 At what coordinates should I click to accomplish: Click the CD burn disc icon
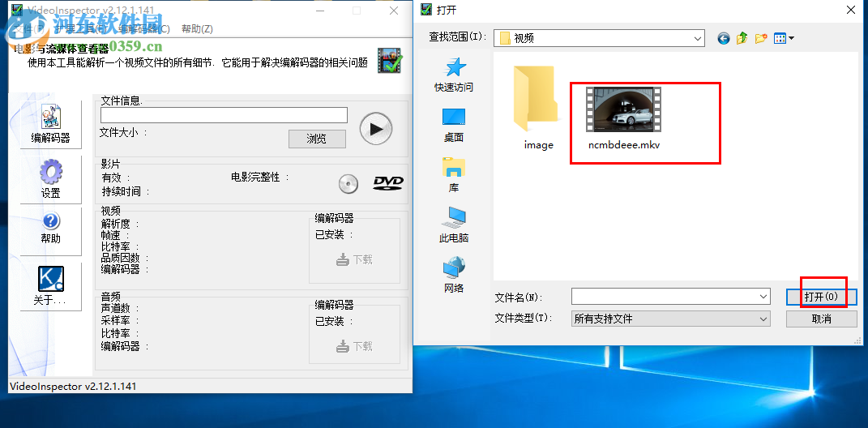[x=348, y=184]
